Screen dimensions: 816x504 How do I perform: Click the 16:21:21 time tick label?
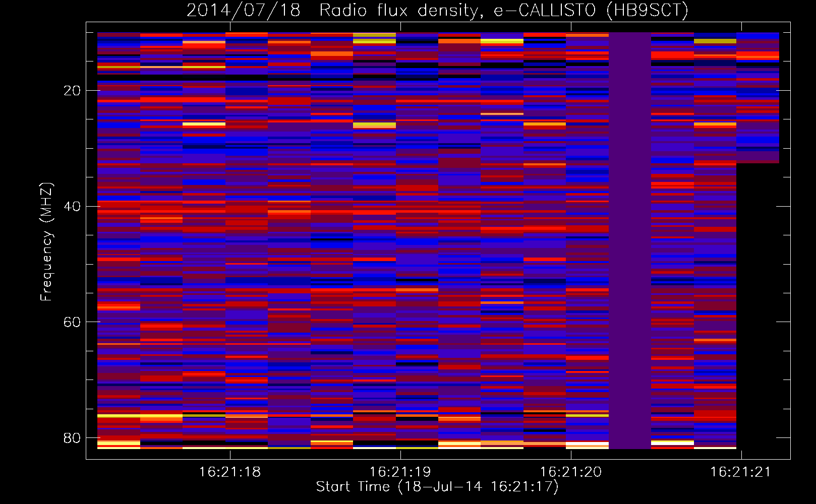click(x=741, y=472)
